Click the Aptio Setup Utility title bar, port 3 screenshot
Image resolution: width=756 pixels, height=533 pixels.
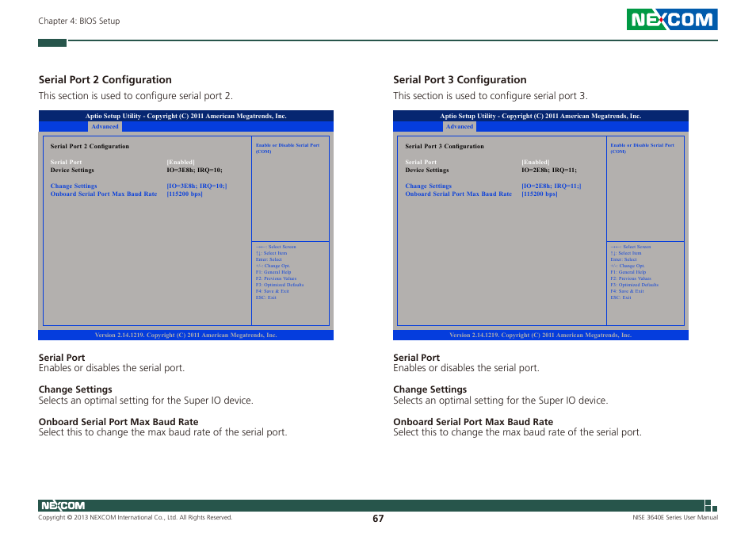point(540,116)
